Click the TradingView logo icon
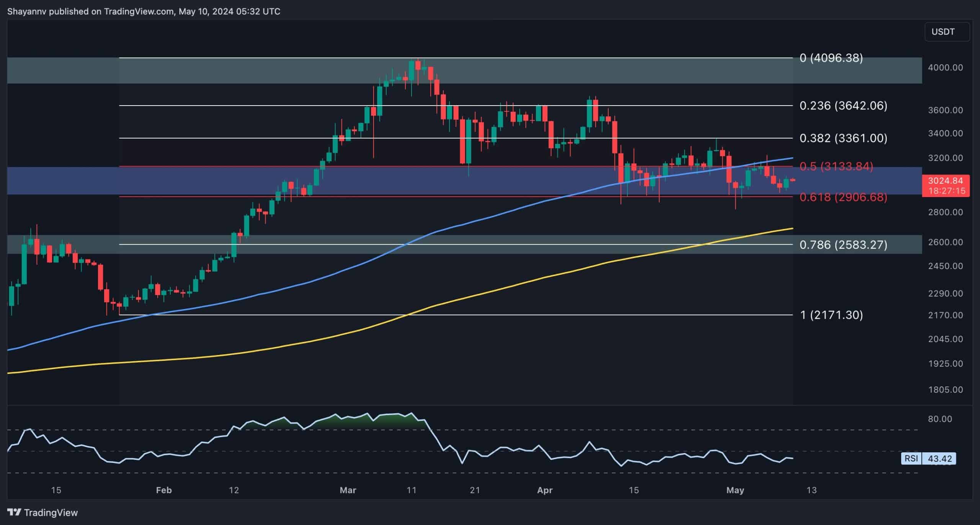The width and height of the screenshot is (980, 525). (x=14, y=513)
